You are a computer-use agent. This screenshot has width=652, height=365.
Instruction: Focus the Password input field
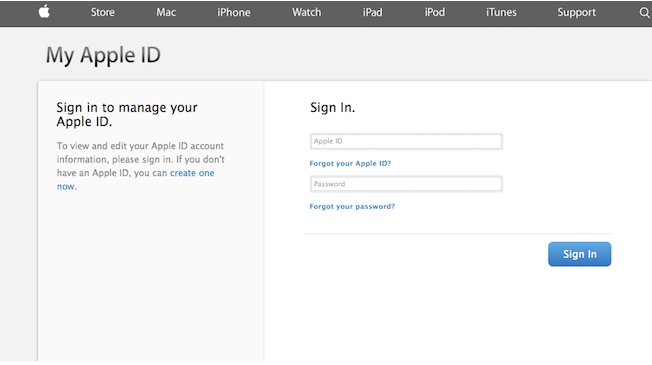406,184
